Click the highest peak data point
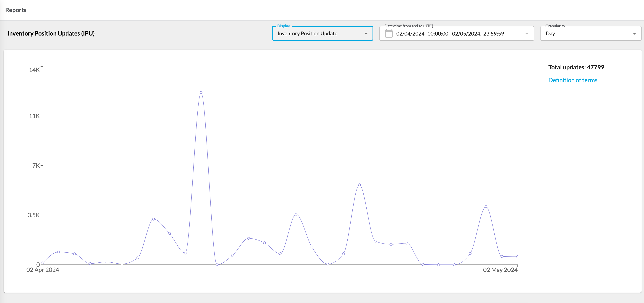Image resolution: width=644 pixels, height=303 pixels. (201, 92)
